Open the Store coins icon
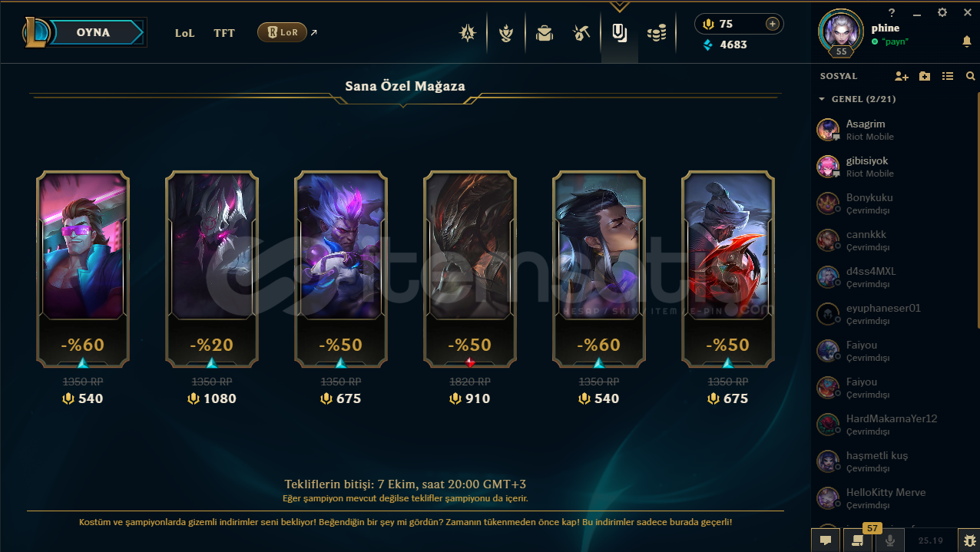This screenshot has width=980, height=552. (656, 33)
